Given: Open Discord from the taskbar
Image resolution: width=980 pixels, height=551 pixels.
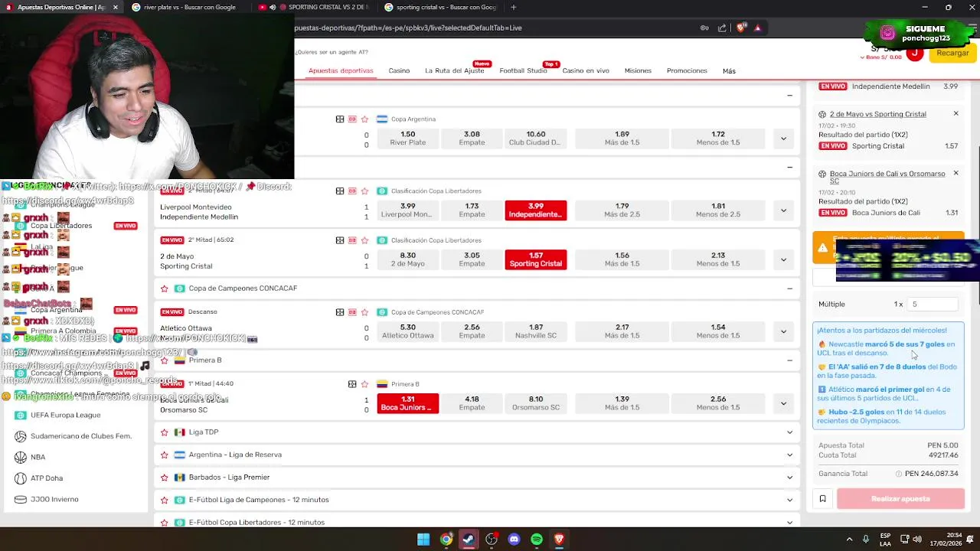Looking at the screenshot, I should click(x=514, y=540).
